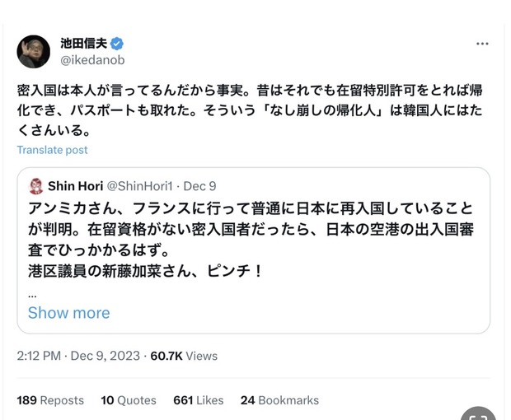Click the 24 Bookmarks count
The width and height of the screenshot is (511, 420).
[x=279, y=400]
